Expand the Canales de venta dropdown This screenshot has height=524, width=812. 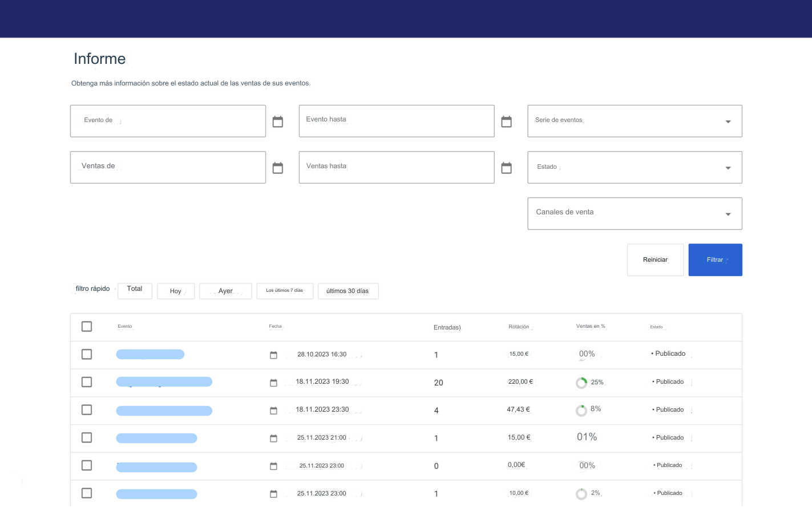635,214
